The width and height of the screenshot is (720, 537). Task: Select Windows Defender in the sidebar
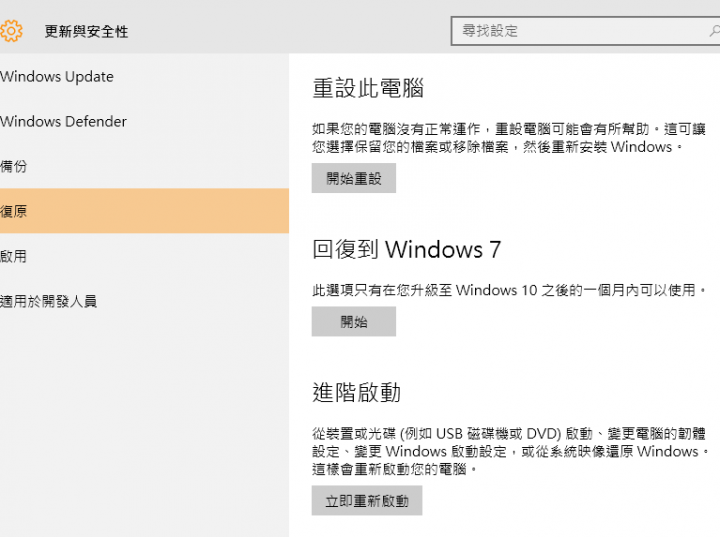[144, 121]
